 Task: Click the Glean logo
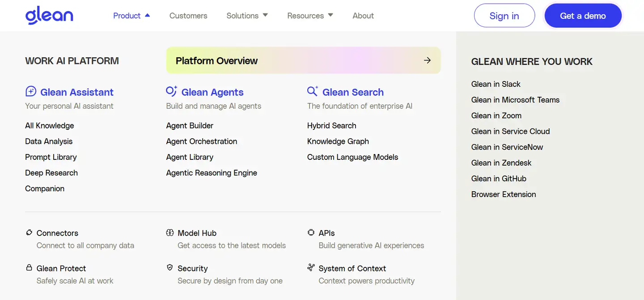point(49,16)
